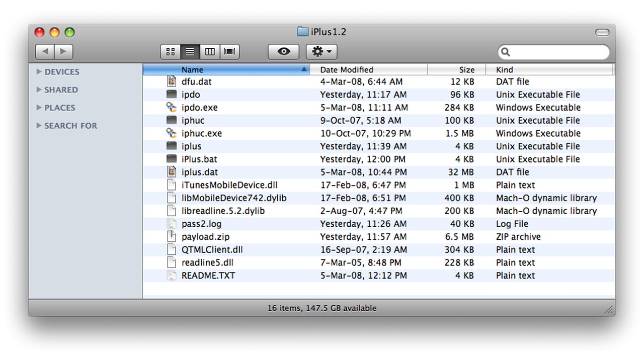Image resolution: width=644 pixels, height=362 pixels.
Task: Open the Action gear menu
Action: [321, 51]
